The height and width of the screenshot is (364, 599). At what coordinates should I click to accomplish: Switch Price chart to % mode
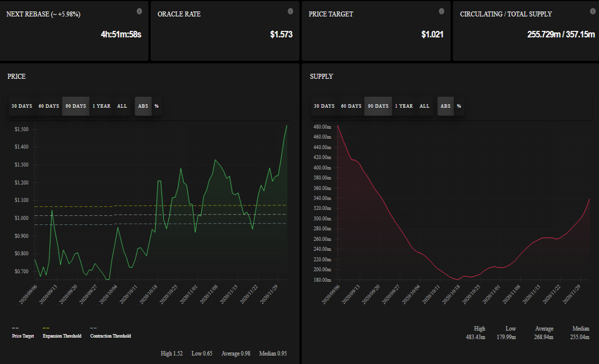(x=156, y=106)
